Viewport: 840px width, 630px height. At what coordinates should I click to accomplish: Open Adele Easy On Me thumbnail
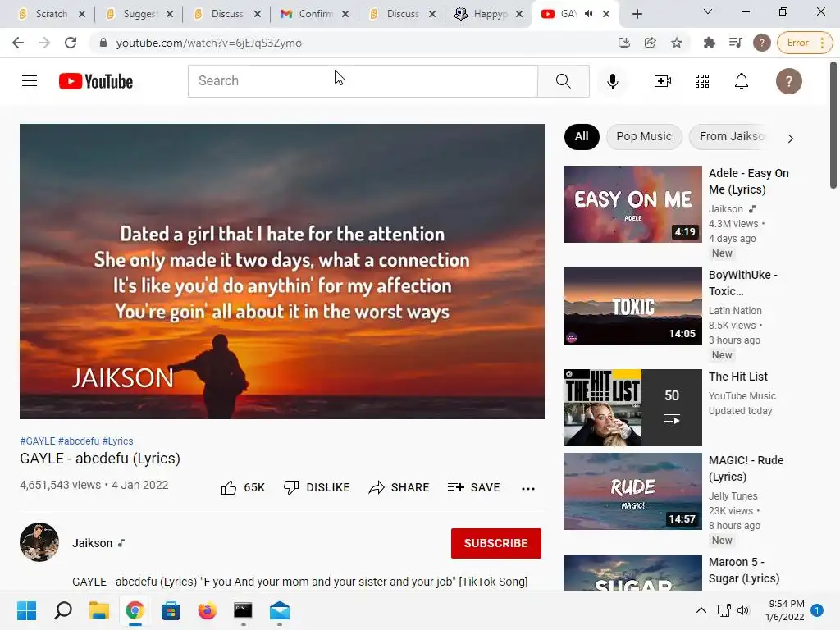click(632, 204)
